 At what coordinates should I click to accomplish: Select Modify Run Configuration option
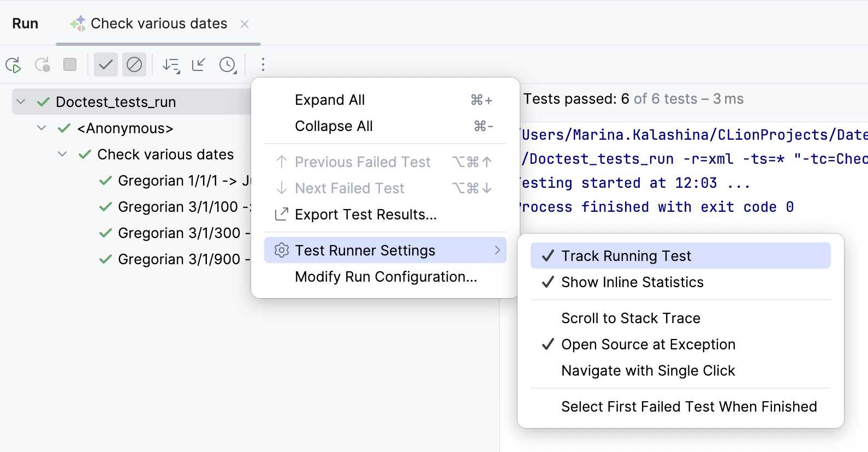(385, 277)
